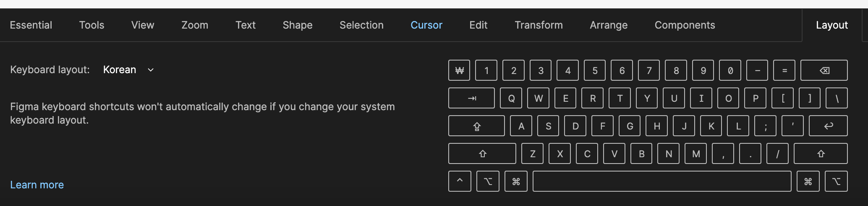This screenshot has height=206, width=868.
Task: Click the apostrophe key
Action: [x=792, y=126]
